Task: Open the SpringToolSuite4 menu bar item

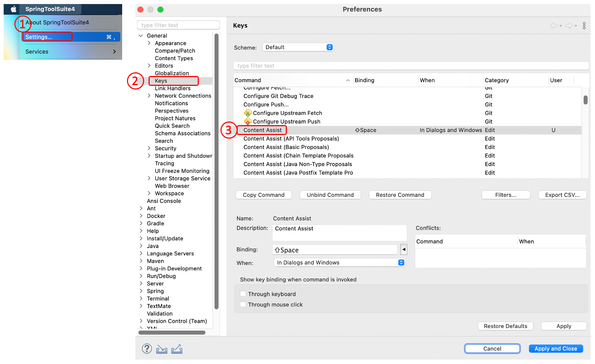Action: [50, 9]
